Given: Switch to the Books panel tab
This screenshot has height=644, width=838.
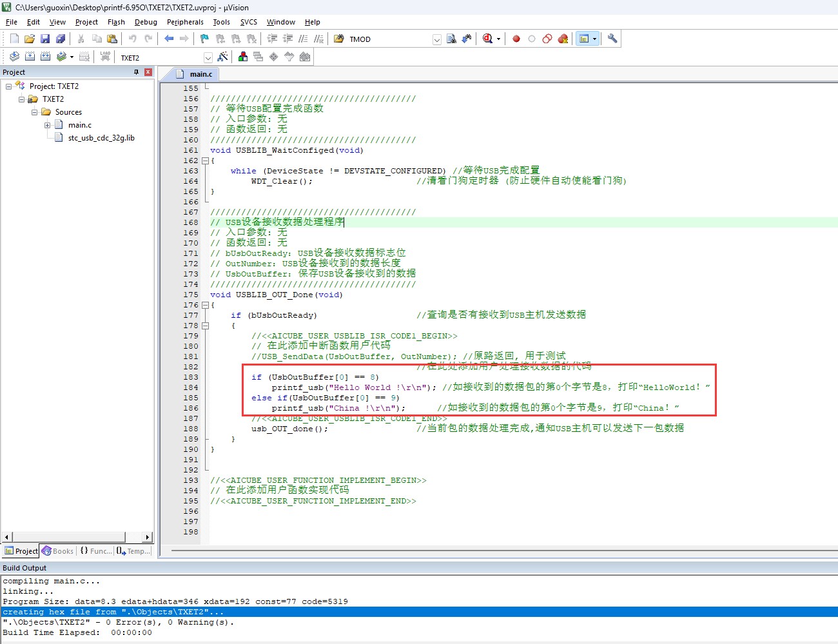Looking at the screenshot, I should point(58,551).
